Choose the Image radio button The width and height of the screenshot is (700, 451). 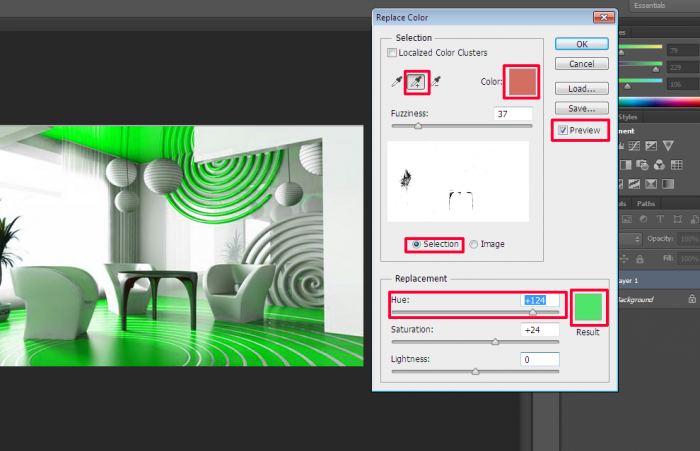(x=473, y=244)
